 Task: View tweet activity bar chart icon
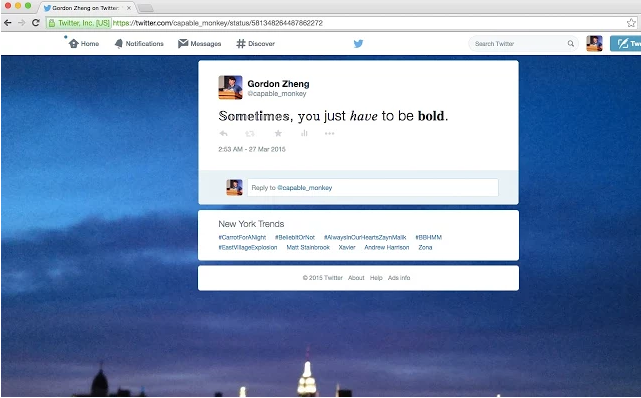(x=304, y=133)
